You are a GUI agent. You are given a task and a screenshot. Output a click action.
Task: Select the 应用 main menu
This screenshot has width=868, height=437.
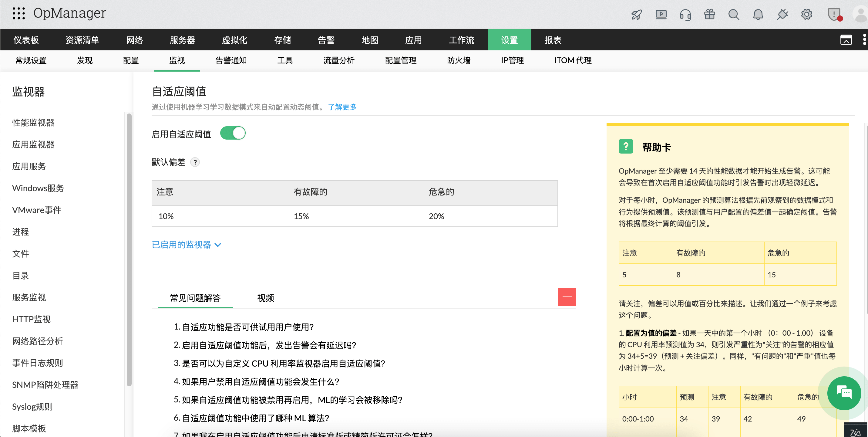pos(413,40)
